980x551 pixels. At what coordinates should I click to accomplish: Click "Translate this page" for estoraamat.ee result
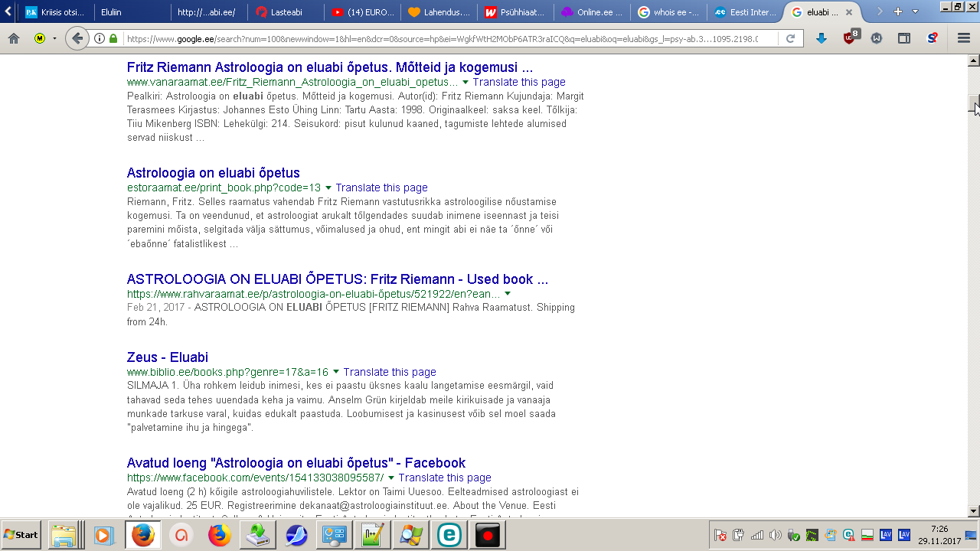(381, 187)
